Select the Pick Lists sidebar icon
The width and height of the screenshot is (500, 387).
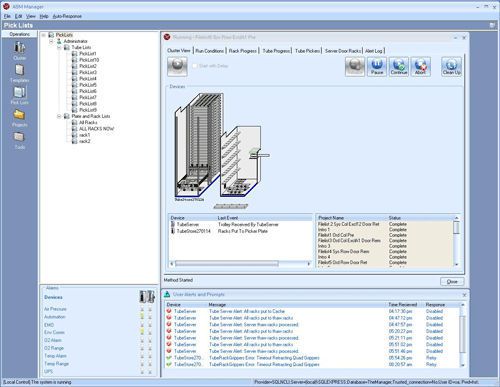[19, 92]
